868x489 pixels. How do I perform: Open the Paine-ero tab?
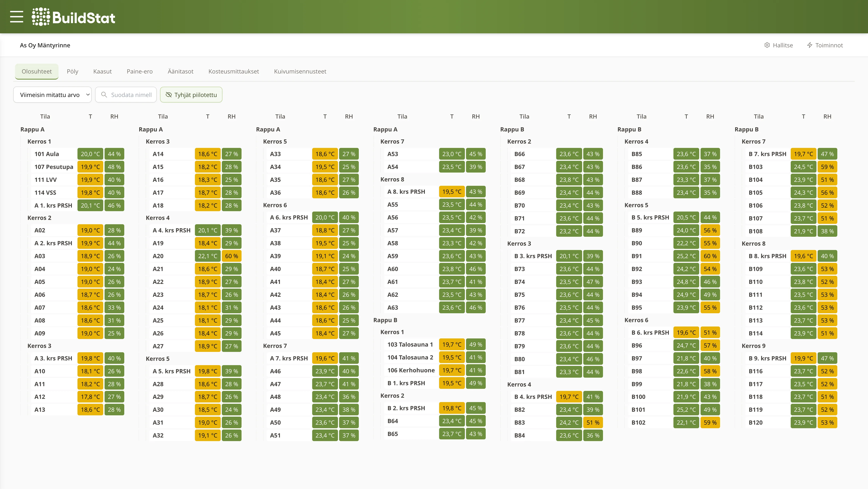[139, 71]
